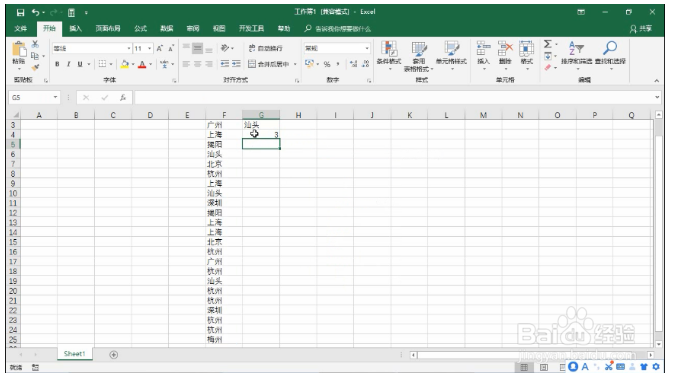The image size is (674, 379).
Task: Set middle vertical alignment
Action: [x=197, y=48]
